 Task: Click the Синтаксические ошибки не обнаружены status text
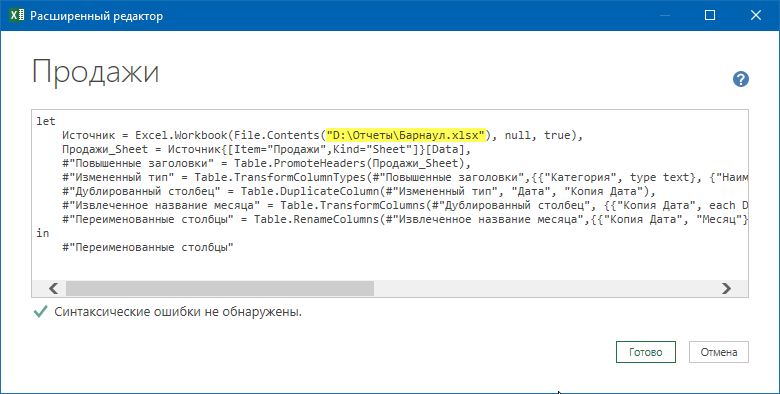pos(178,312)
